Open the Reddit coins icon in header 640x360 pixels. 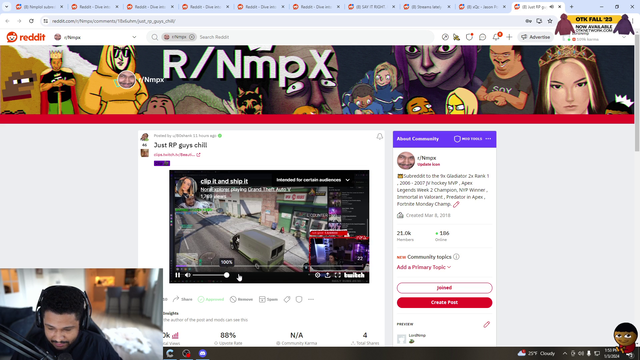(457, 37)
